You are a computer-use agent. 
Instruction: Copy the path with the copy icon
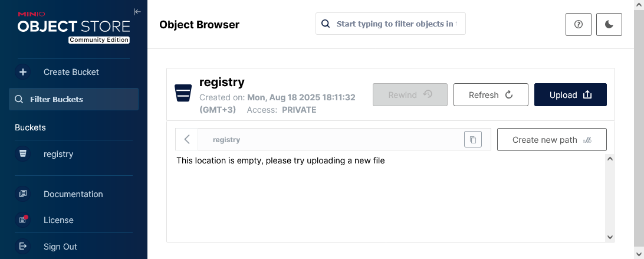coord(473,140)
